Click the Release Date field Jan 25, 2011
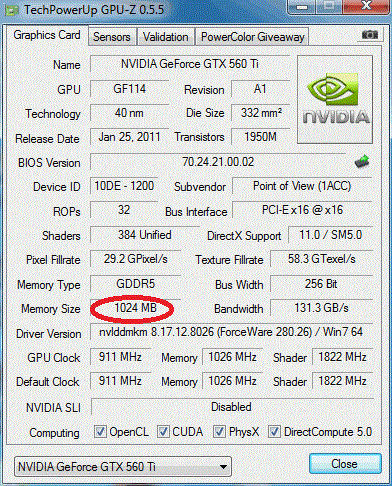Image resolution: width=392 pixels, height=486 pixels. [130, 137]
